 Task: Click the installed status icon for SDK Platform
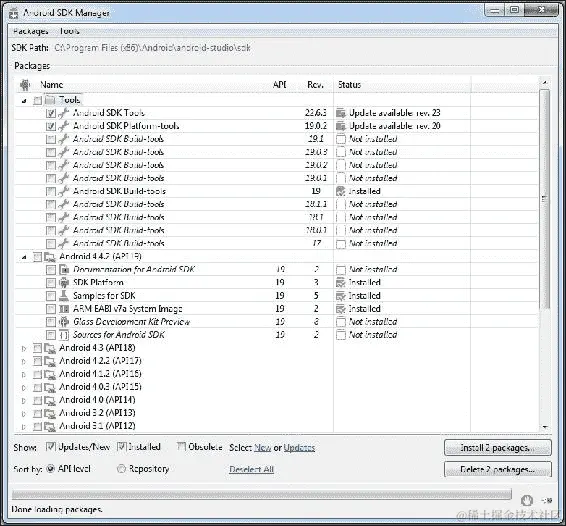(341, 283)
